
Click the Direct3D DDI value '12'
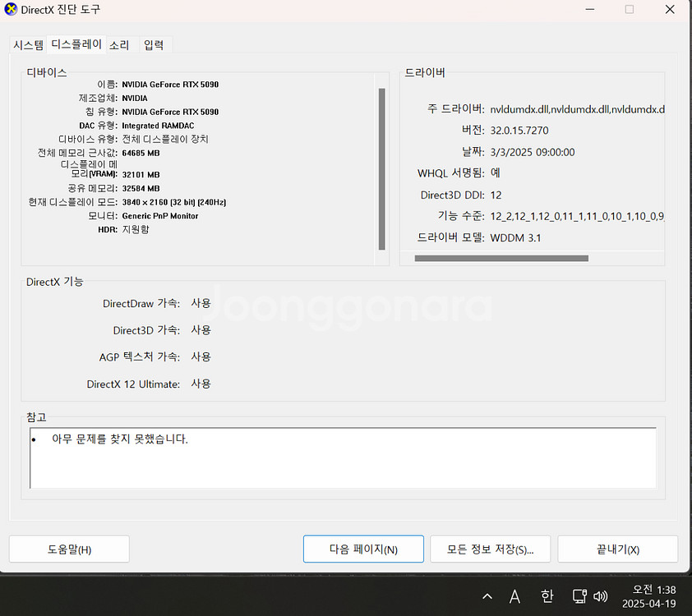(496, 195)
